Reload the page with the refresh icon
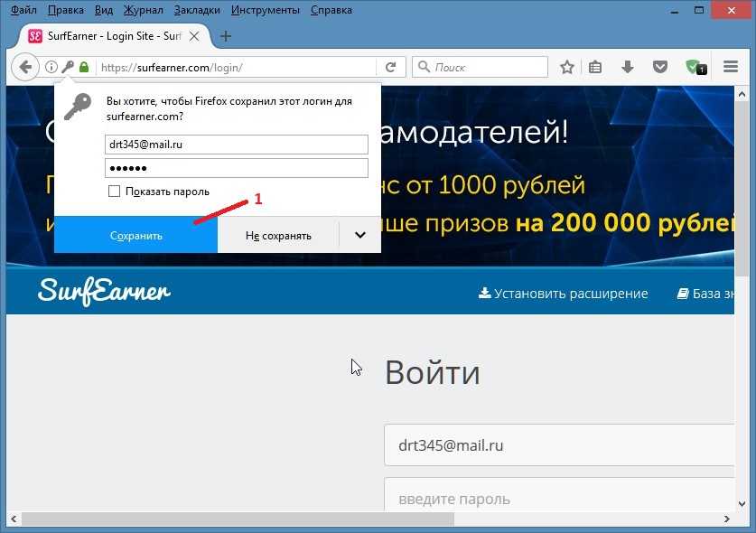This screenshot has height=533, width=756. [x=390, y=67]
